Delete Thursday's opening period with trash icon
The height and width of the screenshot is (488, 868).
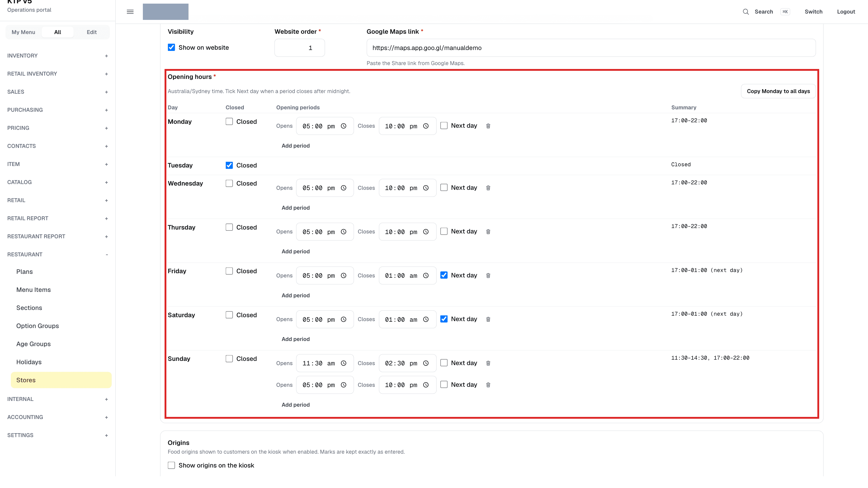tap(488, 232)
